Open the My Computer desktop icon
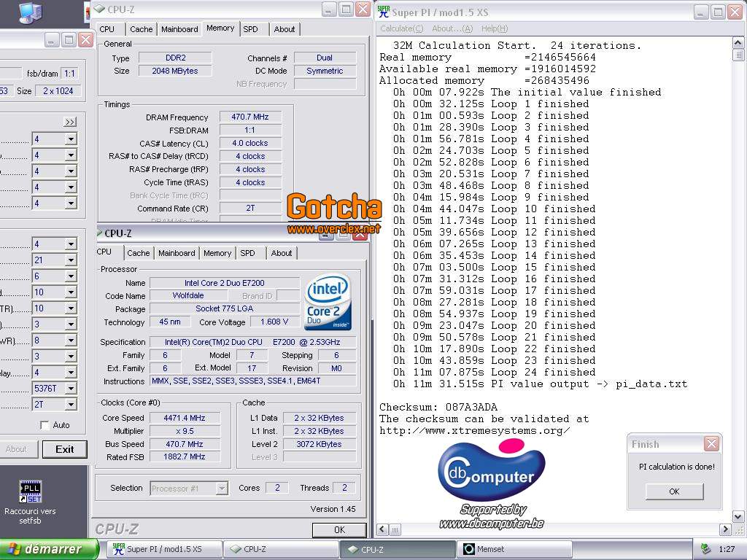Image resolution: width=747 pixels, height=560 pixels. [x=31, y=12]
